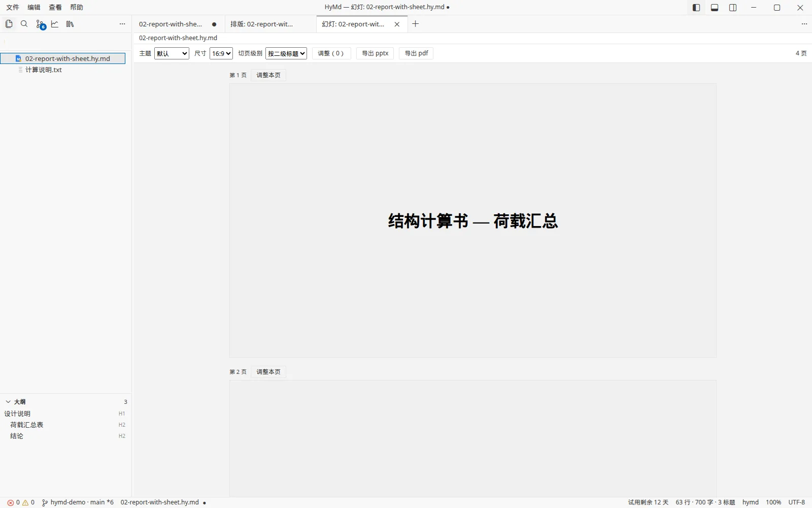Open the sidebar more actions ellipsis

point(122,24)
